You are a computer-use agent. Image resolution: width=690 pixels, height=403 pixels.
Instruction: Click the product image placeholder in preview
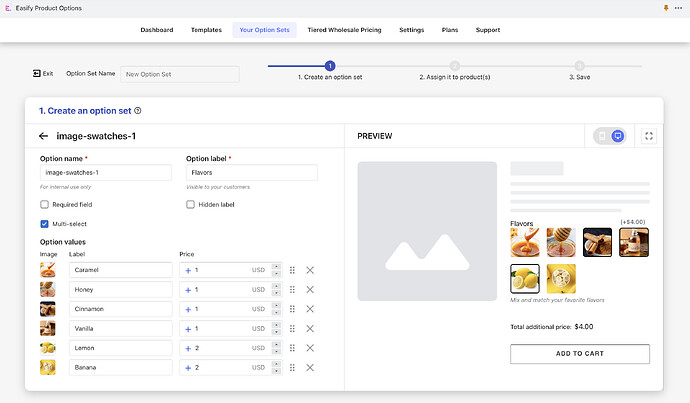(x=427, y=231)
